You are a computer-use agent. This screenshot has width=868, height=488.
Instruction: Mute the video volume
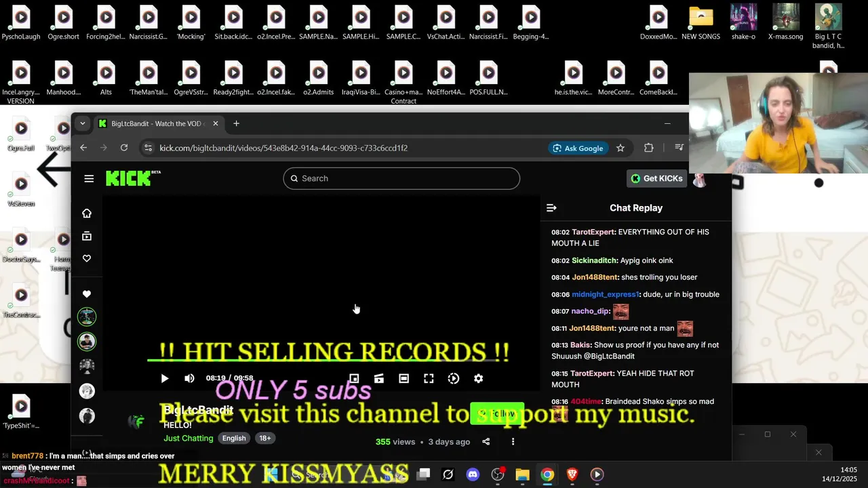point(189,378)
